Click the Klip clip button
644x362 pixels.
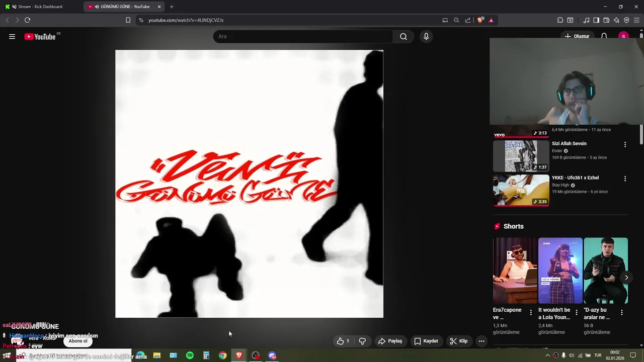pos(458,341)
